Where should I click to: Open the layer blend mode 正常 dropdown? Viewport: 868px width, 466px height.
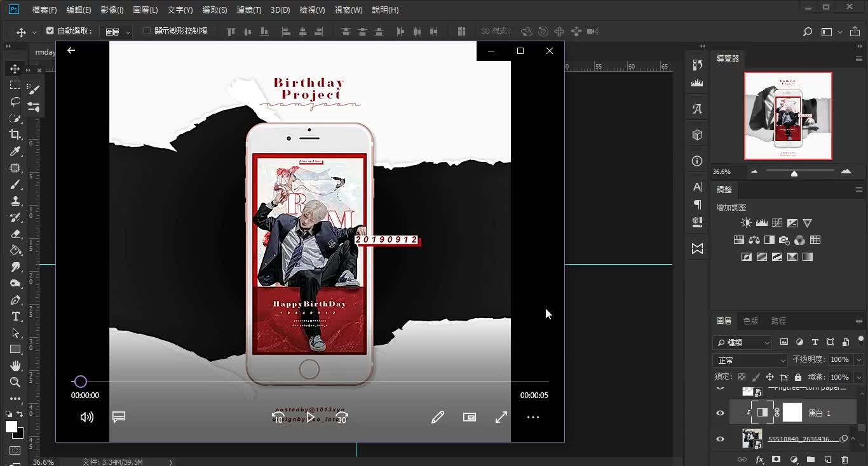point(750,360)
